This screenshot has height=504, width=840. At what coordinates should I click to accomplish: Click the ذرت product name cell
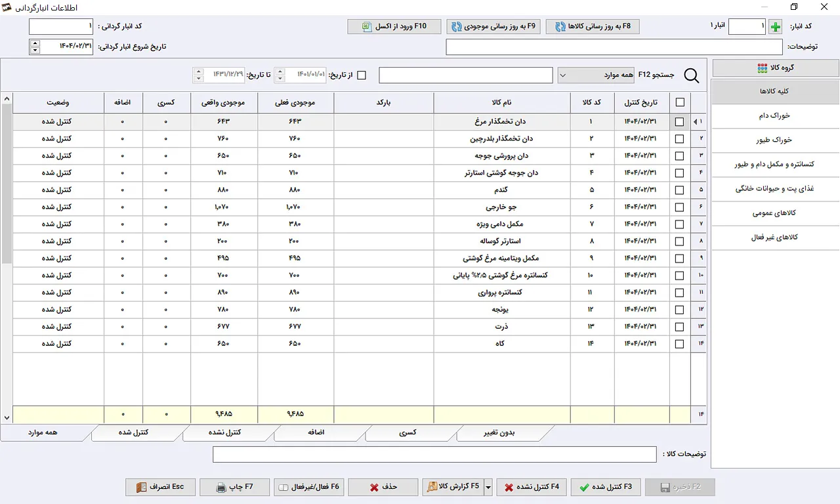pyautogui.click(x=502, y=327)
